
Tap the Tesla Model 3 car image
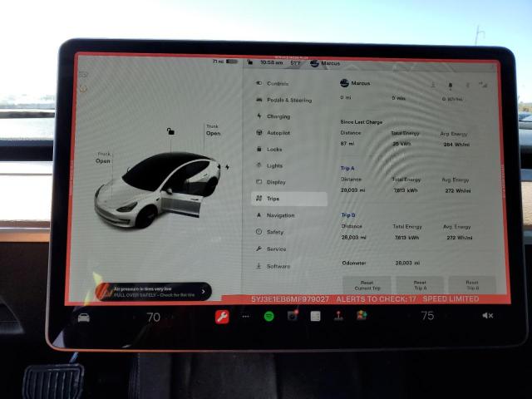click(157, 190)
